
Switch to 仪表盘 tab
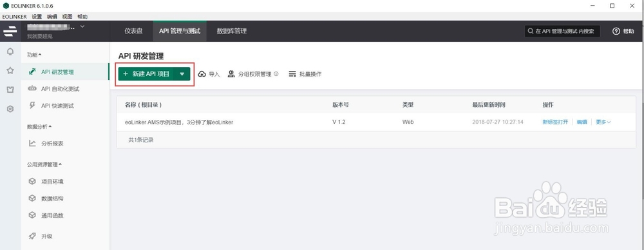[134, 31]
